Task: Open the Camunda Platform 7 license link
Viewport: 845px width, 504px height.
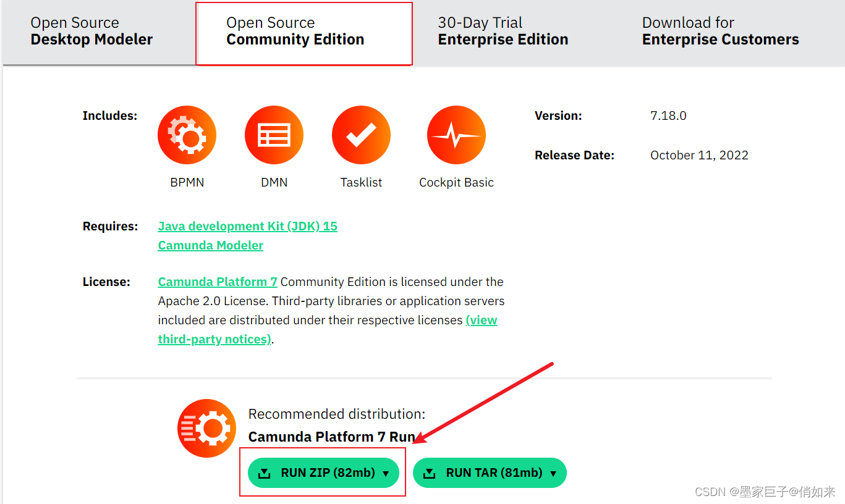Action: tap(217, 282)
